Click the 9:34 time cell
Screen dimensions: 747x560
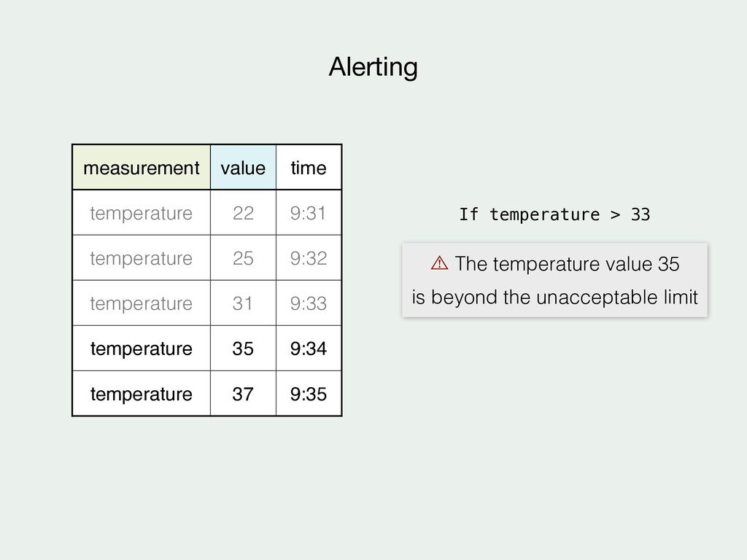[x=309, y=348]
